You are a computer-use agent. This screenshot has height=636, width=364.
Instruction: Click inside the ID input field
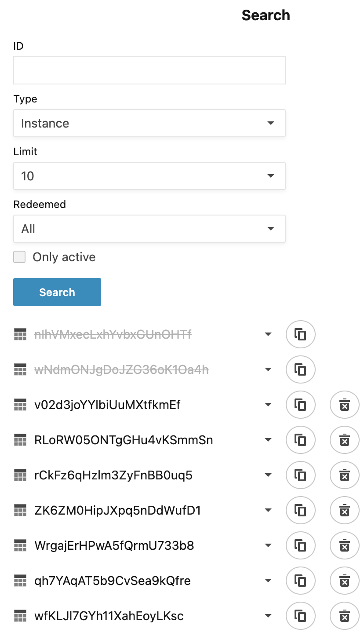pyautogui.click(x=149, y=70)
